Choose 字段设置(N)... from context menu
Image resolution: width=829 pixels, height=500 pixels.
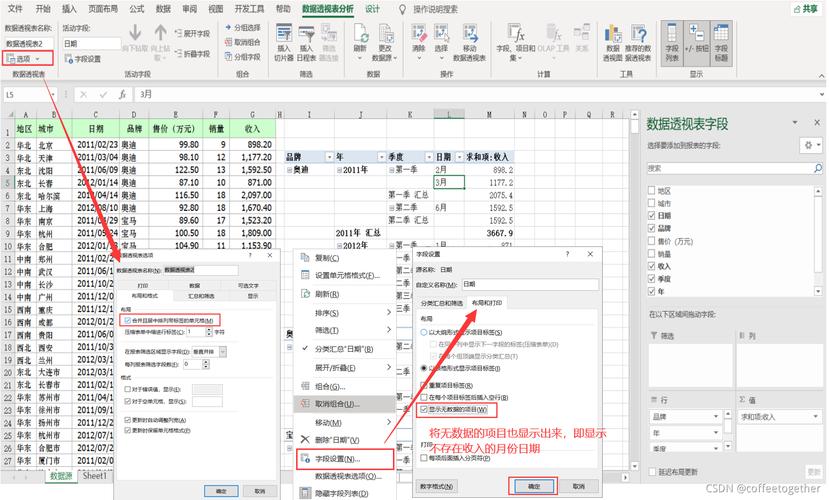tap(345, 459)
